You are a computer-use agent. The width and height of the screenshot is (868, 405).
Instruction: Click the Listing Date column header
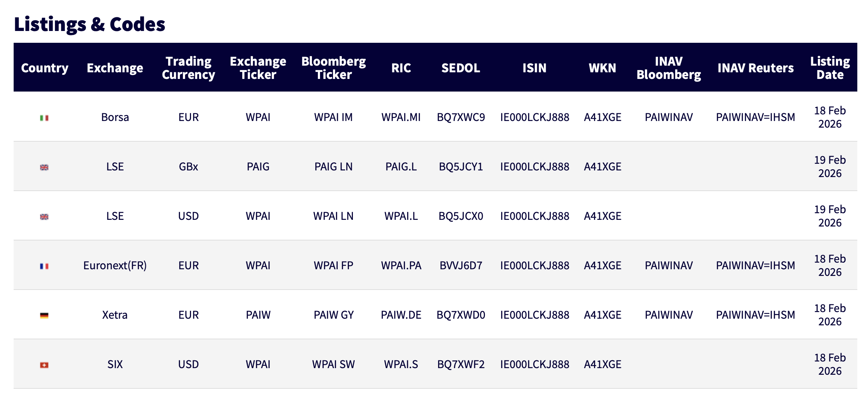(830, 68)
